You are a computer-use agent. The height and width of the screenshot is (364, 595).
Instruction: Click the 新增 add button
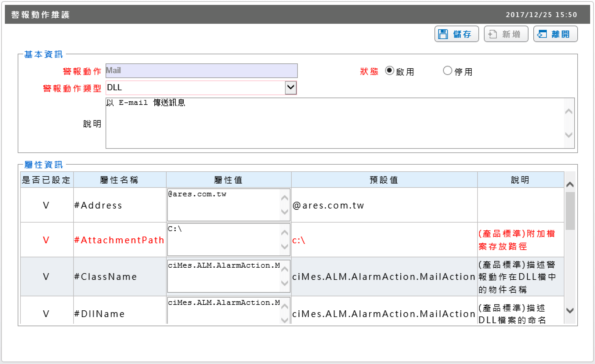(506, 34)
